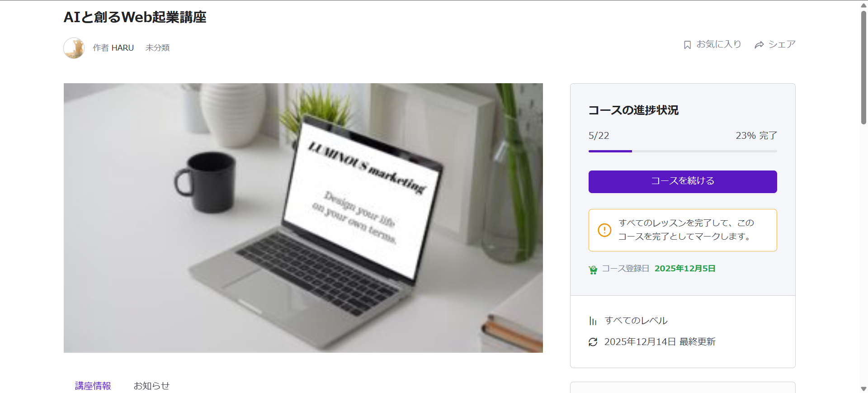Screen dimensions: 868x393
Task: Click the laptop course thumbnail image
Action: (303, 218)
